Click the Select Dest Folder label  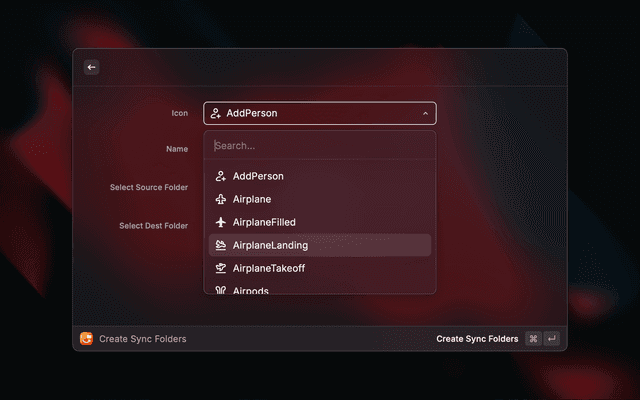153,226
